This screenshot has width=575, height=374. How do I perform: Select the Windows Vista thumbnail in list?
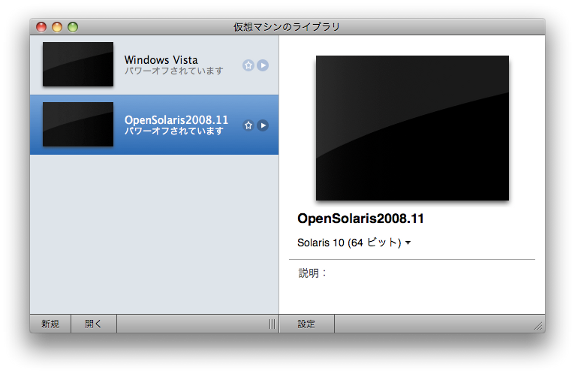click(x=78, y=64)
